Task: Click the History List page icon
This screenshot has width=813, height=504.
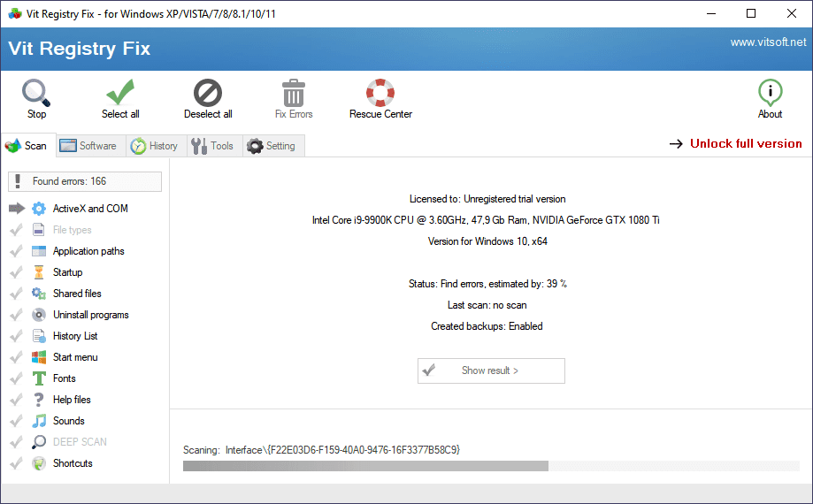Action: pyautogui.click(x=39, y=336)
